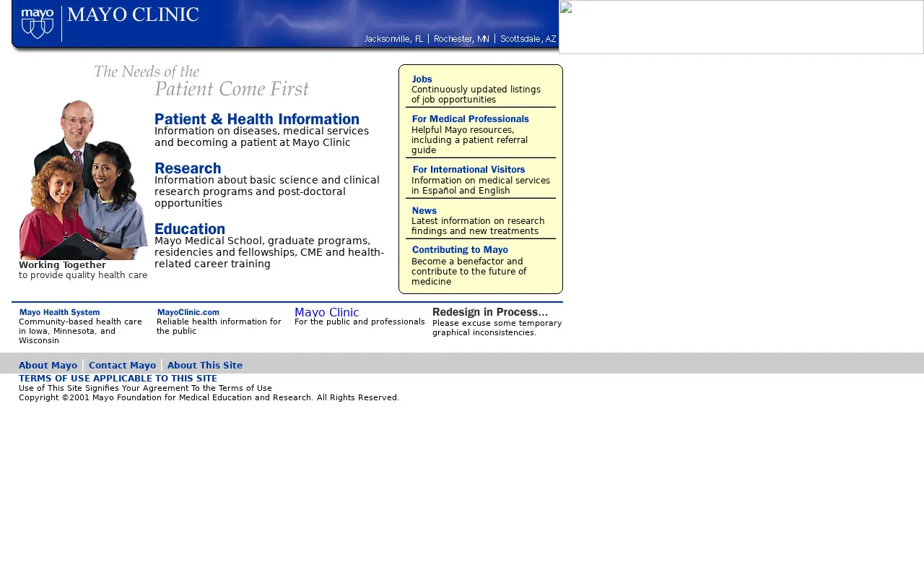Viewport: 924px width, 578px height.
Task: Open About This Site in footer menu
Action: click(205, 366)
